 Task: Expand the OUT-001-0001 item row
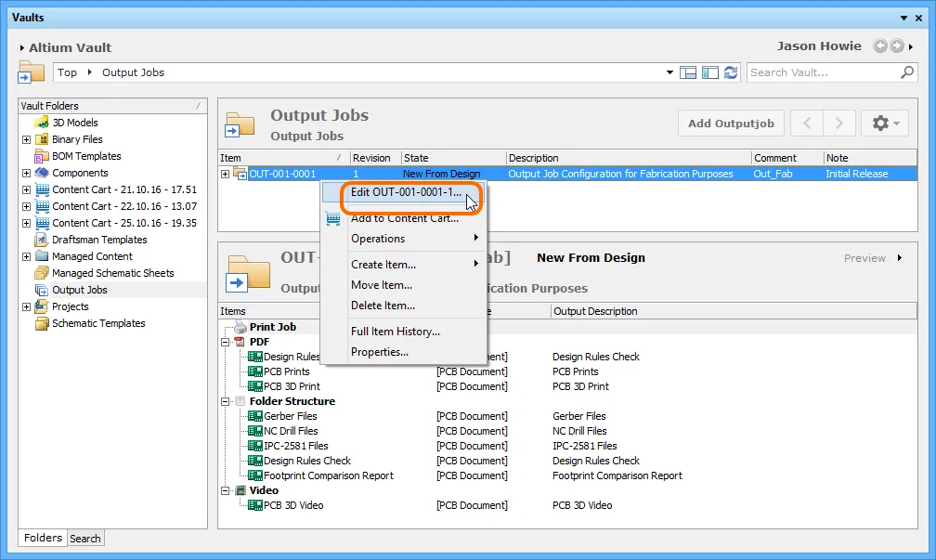click(x=225, y=174)
